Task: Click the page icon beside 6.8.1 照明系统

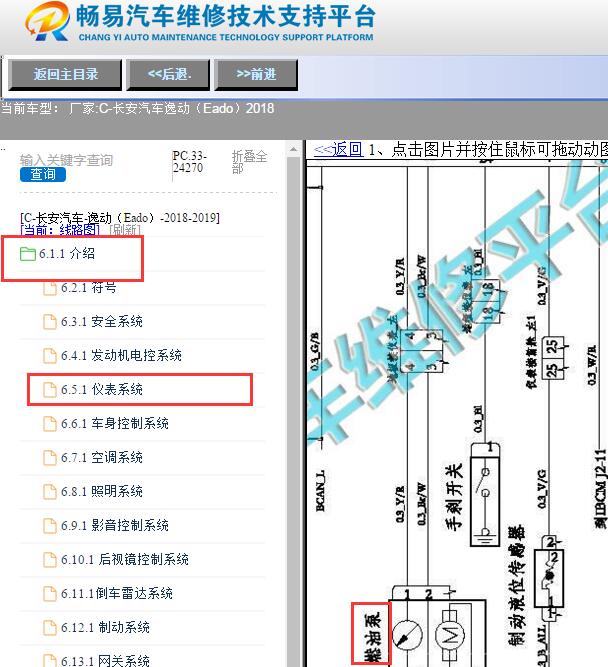Action: [x=50, y=492]
